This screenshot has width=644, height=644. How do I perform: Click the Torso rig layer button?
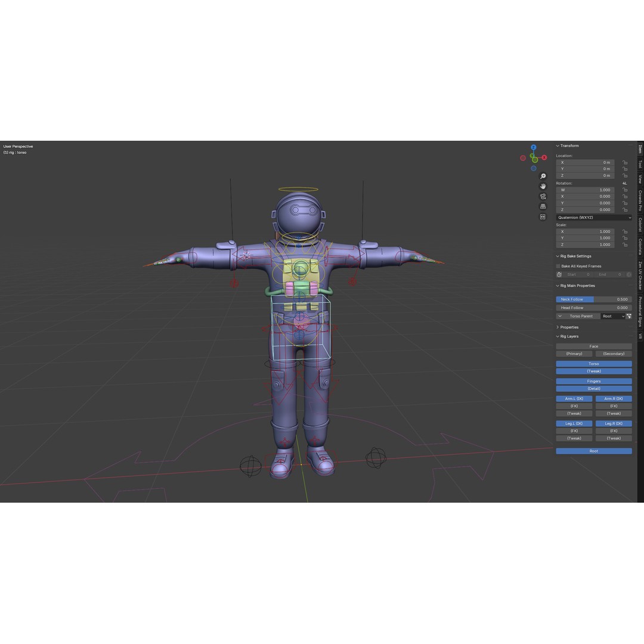[x=593, y=363]
